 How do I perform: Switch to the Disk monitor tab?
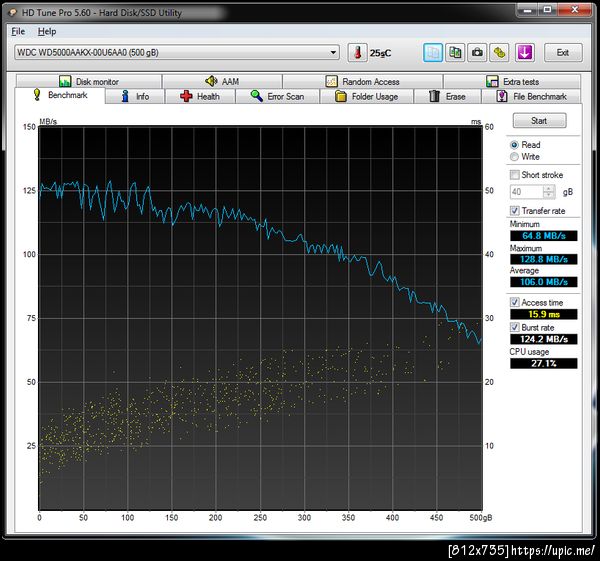tap(89, 81)
